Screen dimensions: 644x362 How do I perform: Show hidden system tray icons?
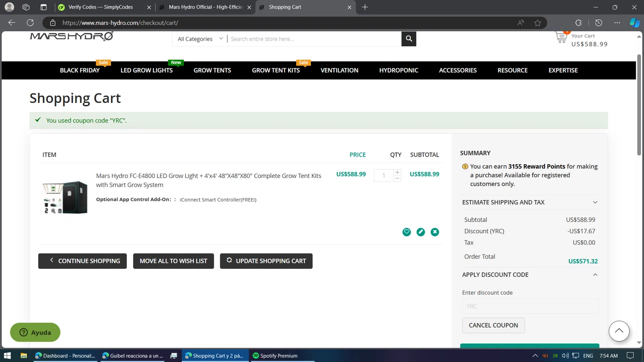(535, 356)
